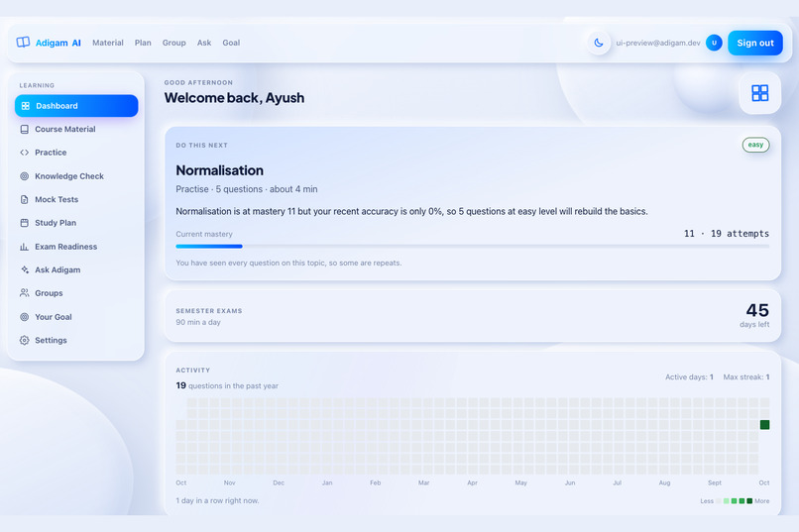Click the Groups people icon

(24, 293)
